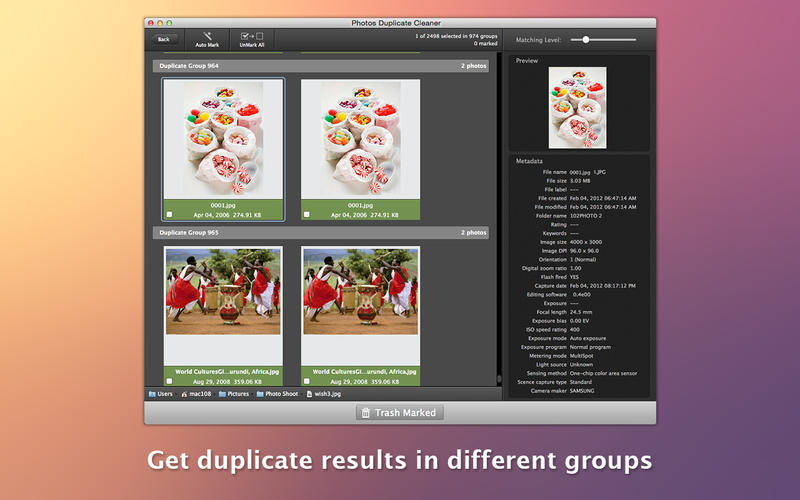Click the candy image in Preview panel

point(579,108)
